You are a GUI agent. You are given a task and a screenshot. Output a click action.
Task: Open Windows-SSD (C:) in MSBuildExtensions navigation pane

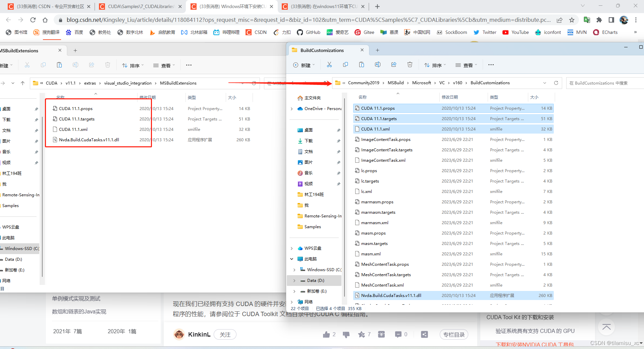click(x=20, y=249)
